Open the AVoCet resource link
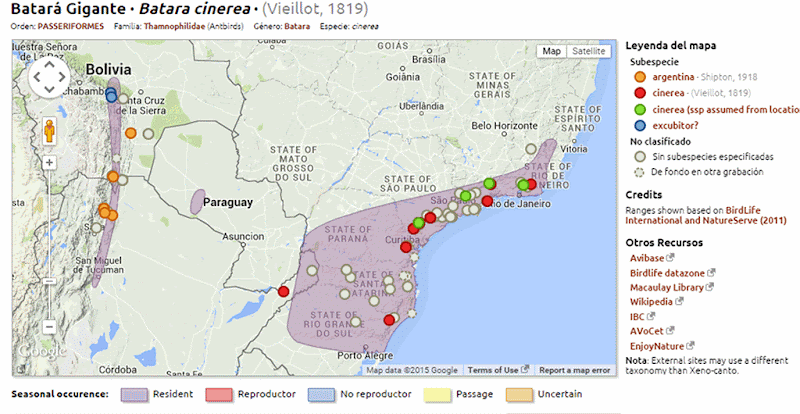This screenshot has height=414, width=800. [x=647, y=331]
